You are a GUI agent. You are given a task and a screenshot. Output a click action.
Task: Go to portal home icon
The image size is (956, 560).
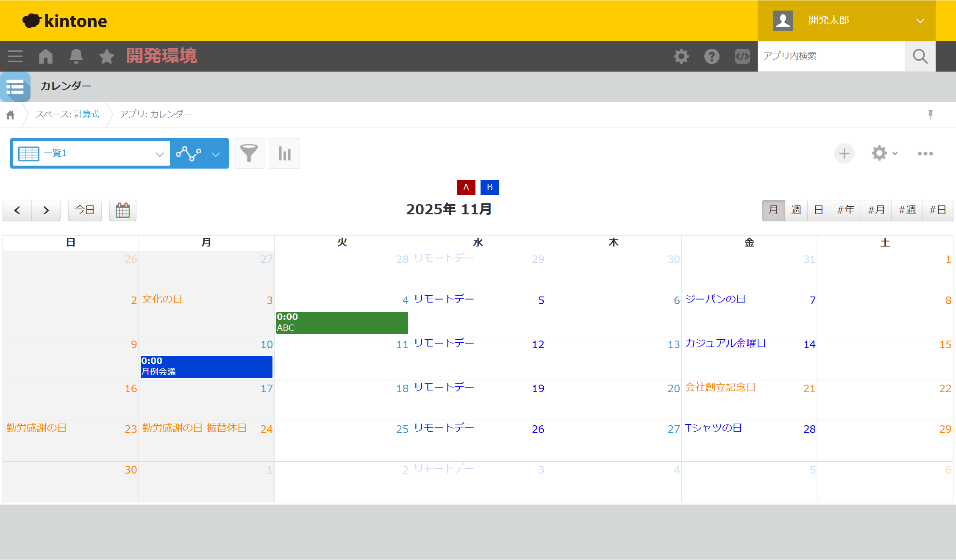pyautogui.click(x=46, y=56)
